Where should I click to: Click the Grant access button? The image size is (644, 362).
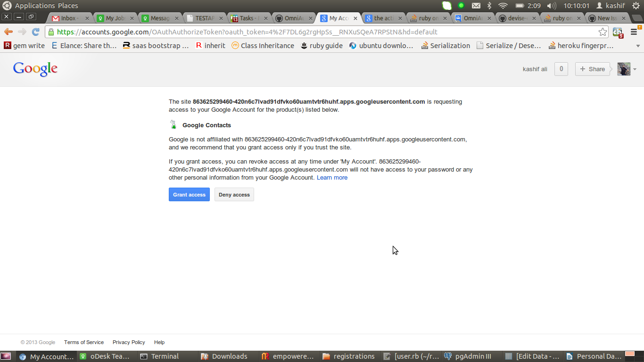coord(189,195)
